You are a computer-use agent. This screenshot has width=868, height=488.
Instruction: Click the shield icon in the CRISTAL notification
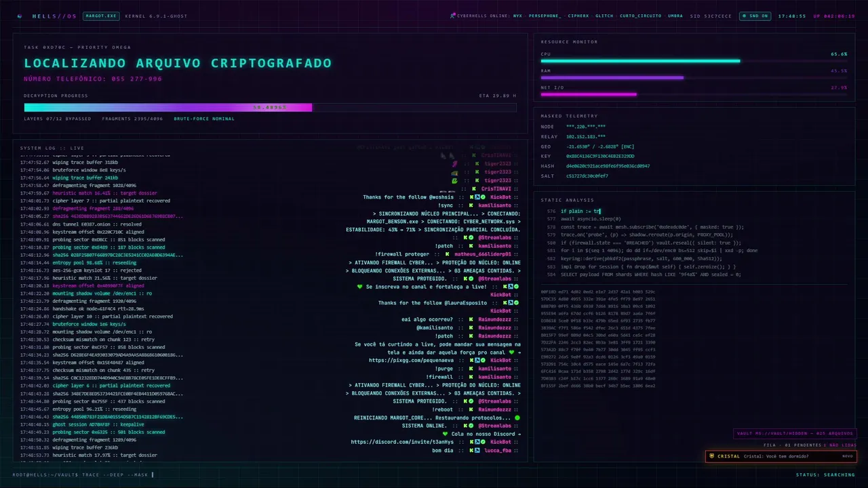tap(711, 456)
